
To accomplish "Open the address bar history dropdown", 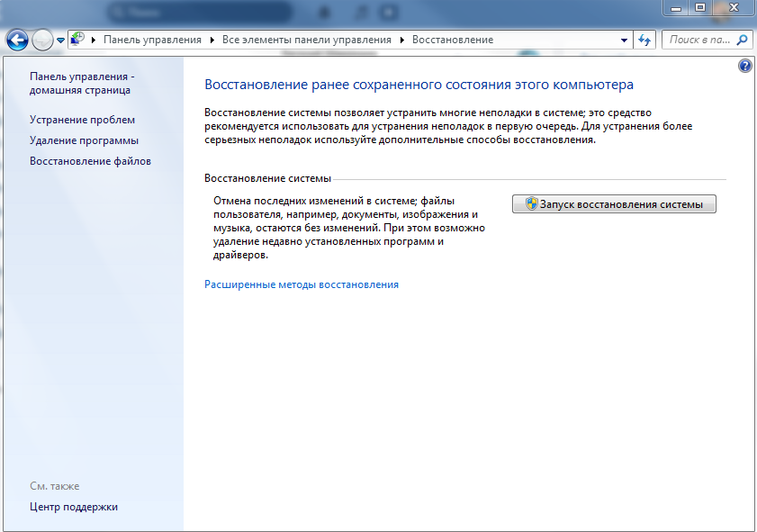I will click(625, 41).
